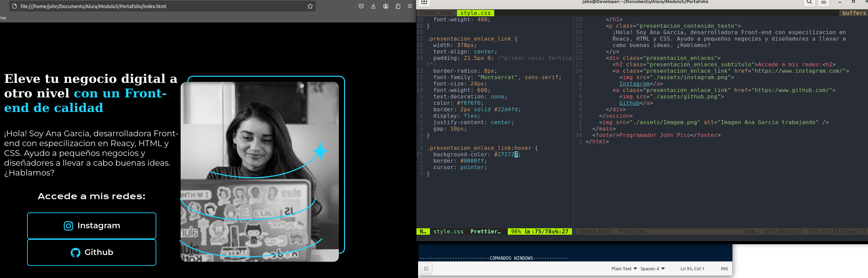Open the browser downloads icon

[373, 6]
